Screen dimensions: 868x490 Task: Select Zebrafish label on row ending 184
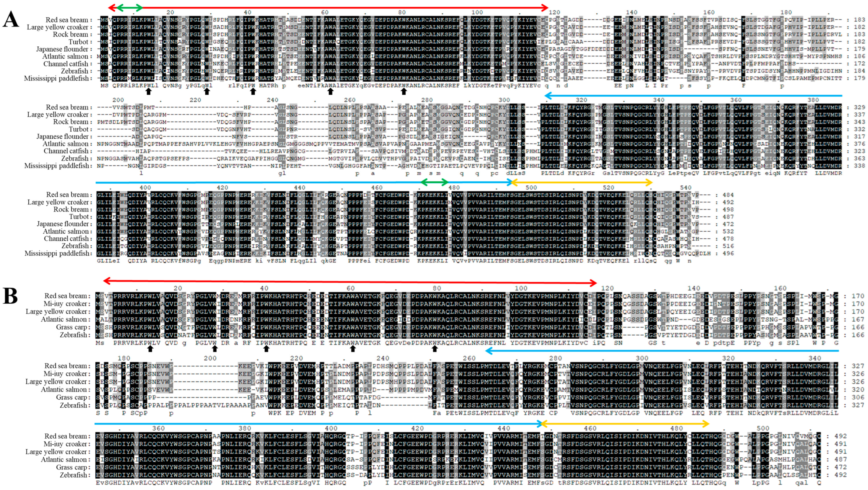[74, 71]
